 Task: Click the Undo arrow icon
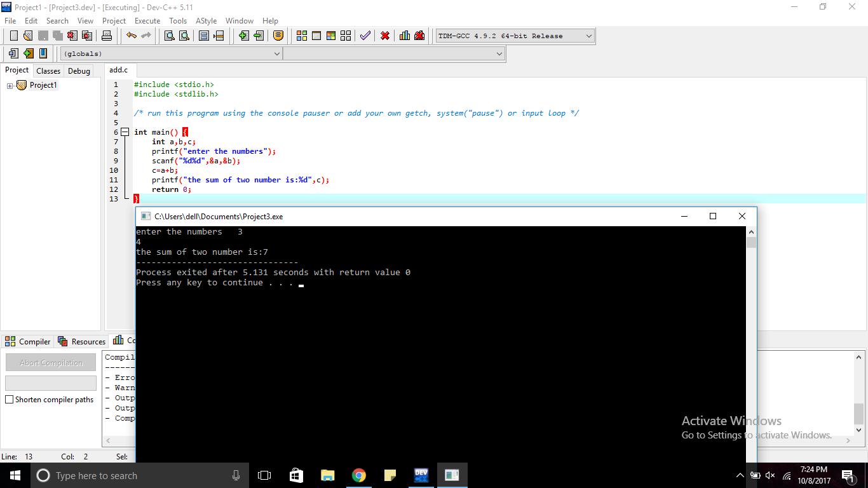[x=130, y=36]
